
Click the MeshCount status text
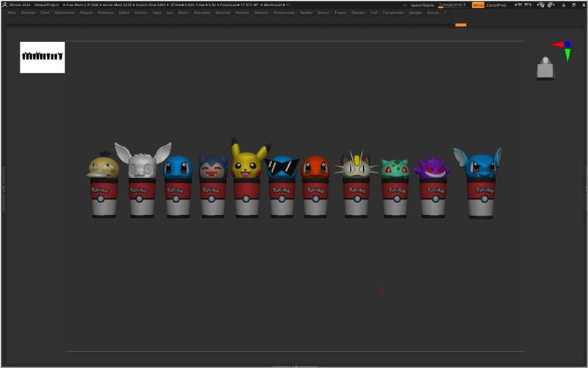point(276,5)
